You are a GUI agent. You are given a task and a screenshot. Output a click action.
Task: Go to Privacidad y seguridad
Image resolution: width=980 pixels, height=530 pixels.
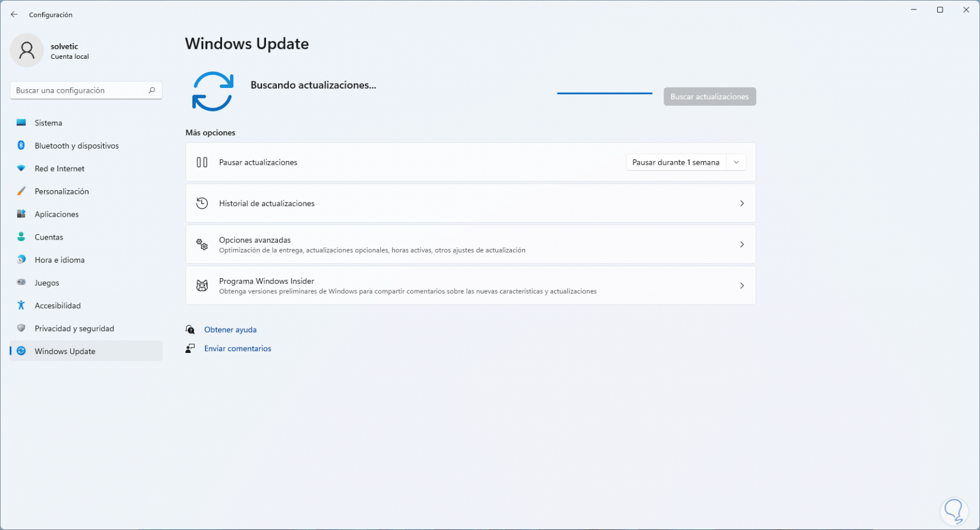pos(86,329)
